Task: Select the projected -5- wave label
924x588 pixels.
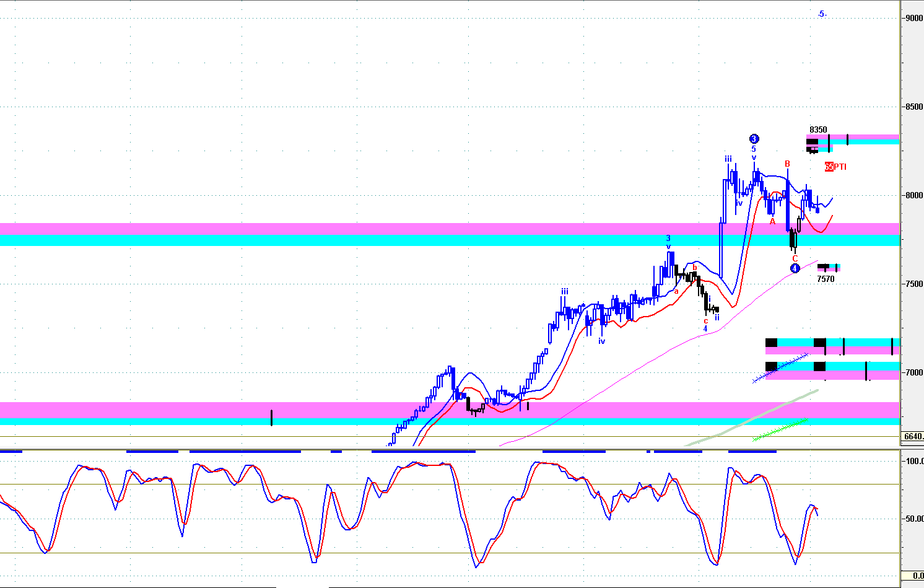Action: tap(822, 14)
